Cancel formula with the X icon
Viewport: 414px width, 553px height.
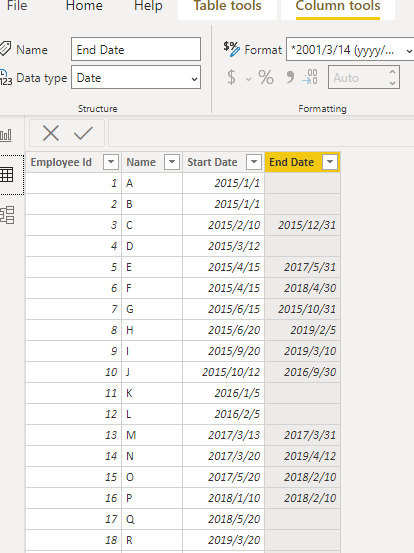click(51, 133)
